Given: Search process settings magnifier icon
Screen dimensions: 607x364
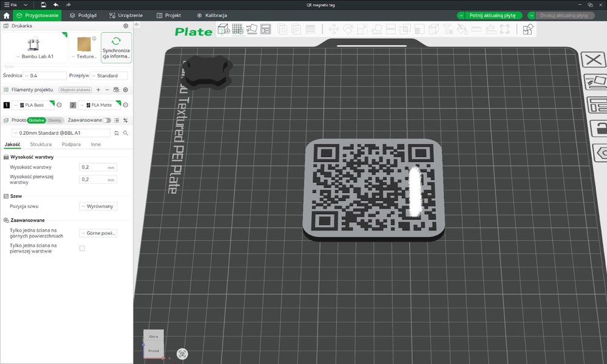Looking at the screenshot, I should 126,133.
